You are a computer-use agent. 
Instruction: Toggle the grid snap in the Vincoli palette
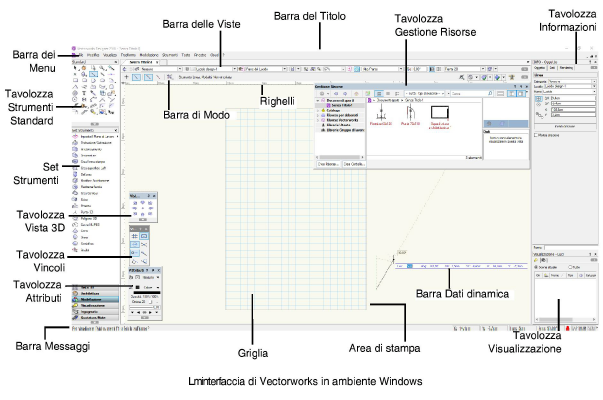[135, 236]
